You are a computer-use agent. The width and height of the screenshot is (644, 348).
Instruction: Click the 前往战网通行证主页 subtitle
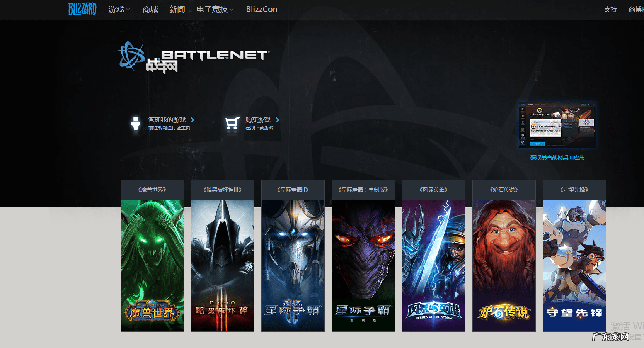point(169,128)
